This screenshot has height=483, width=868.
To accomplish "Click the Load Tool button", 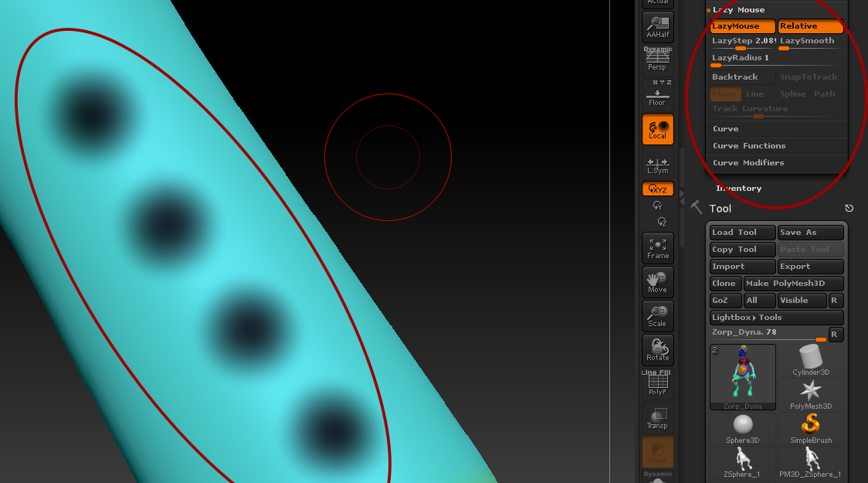I will 742,233.
